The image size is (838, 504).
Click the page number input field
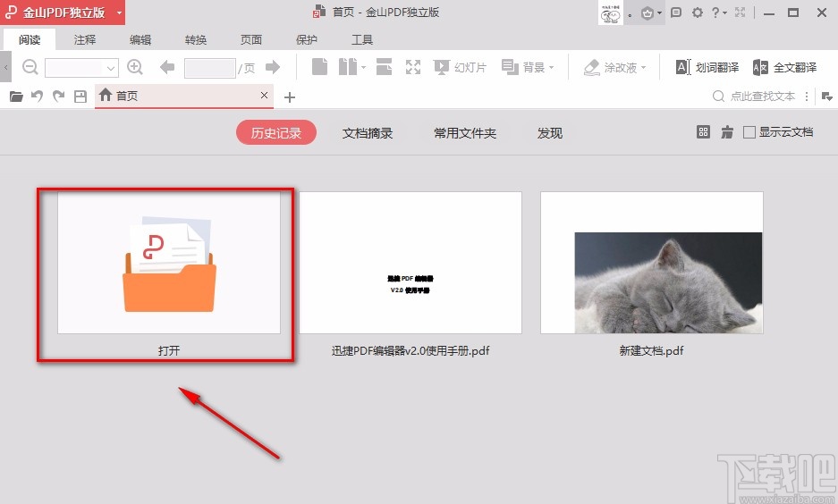pos(209,68)
